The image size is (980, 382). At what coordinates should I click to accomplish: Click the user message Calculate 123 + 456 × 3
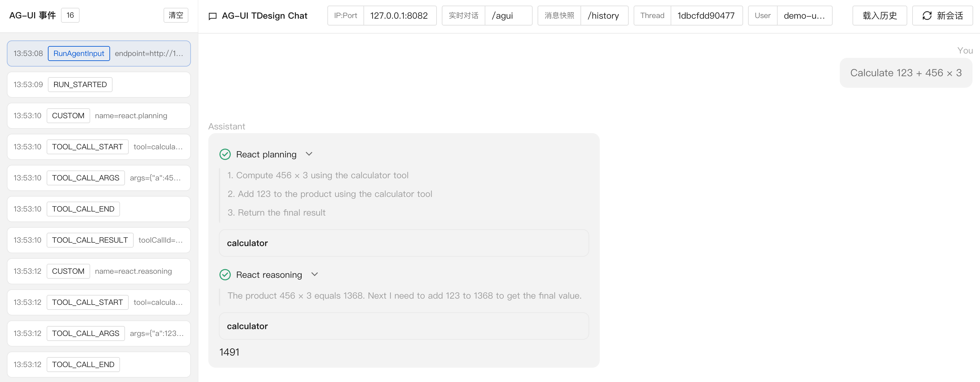pos(906,73)
